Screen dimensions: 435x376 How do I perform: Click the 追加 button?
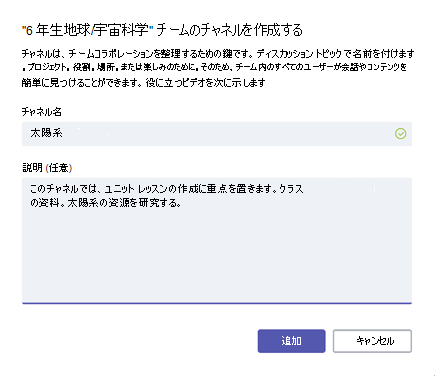[x=291, y=341]
